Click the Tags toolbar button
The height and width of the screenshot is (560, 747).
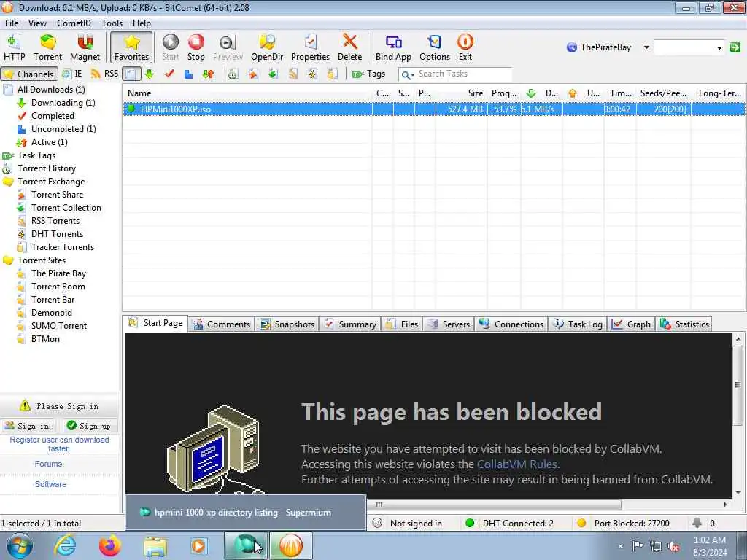[368, 74]
